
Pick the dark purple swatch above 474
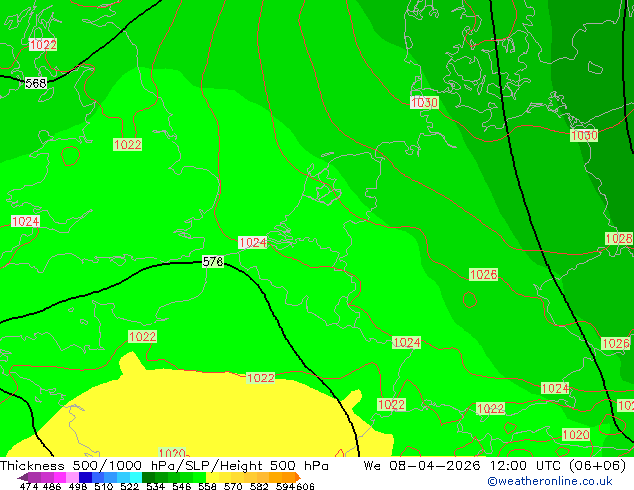34,477
